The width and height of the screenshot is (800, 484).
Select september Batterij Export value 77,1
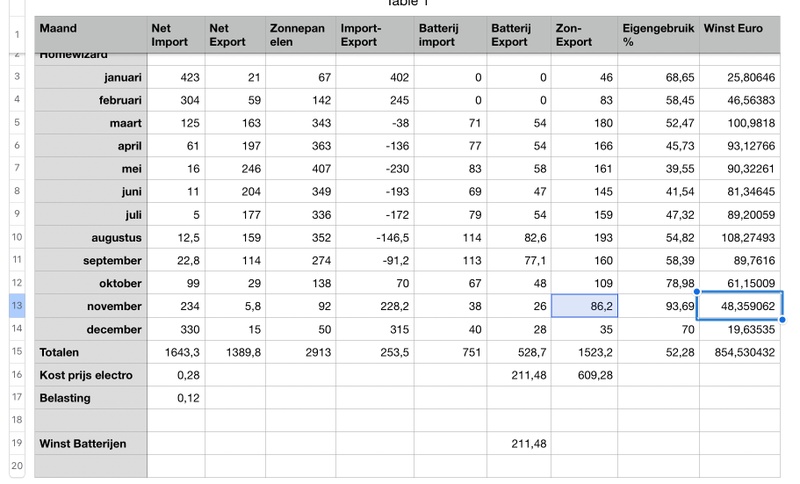(519, 260)
